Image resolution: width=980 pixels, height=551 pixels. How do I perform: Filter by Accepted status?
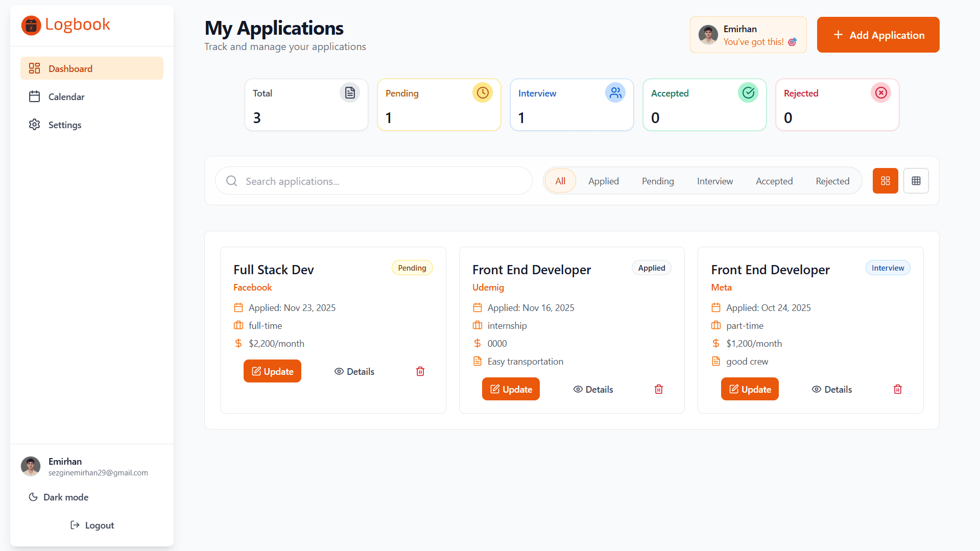[774, 181]
